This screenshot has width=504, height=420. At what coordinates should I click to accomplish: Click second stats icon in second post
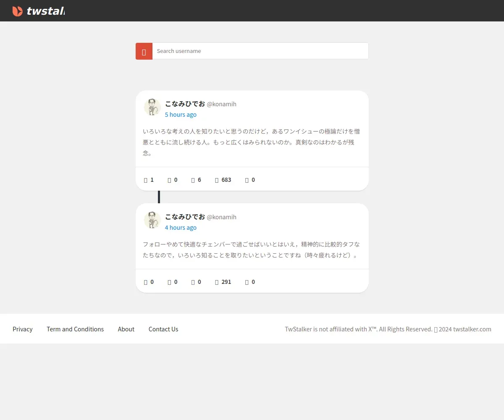pos(169,282)
